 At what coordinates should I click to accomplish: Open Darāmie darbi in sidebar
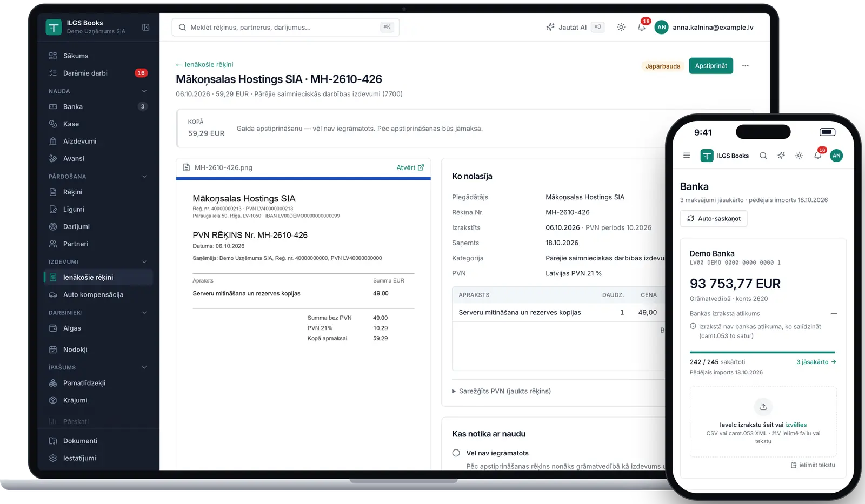pos(98,73)
